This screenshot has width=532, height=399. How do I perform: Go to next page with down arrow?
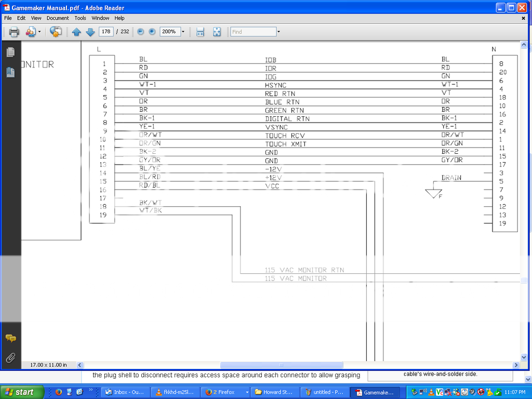(90, 32)
